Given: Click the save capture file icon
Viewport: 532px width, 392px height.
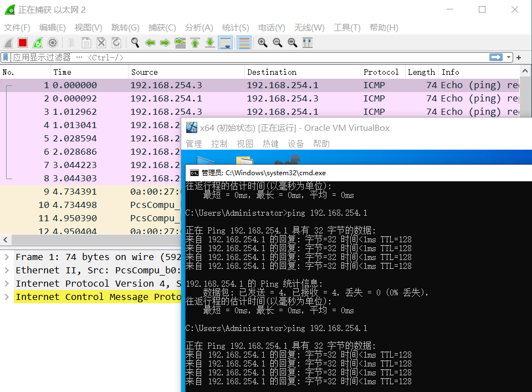Looking at the screenshot, I should pyautogui.click(x=86, y=43).
